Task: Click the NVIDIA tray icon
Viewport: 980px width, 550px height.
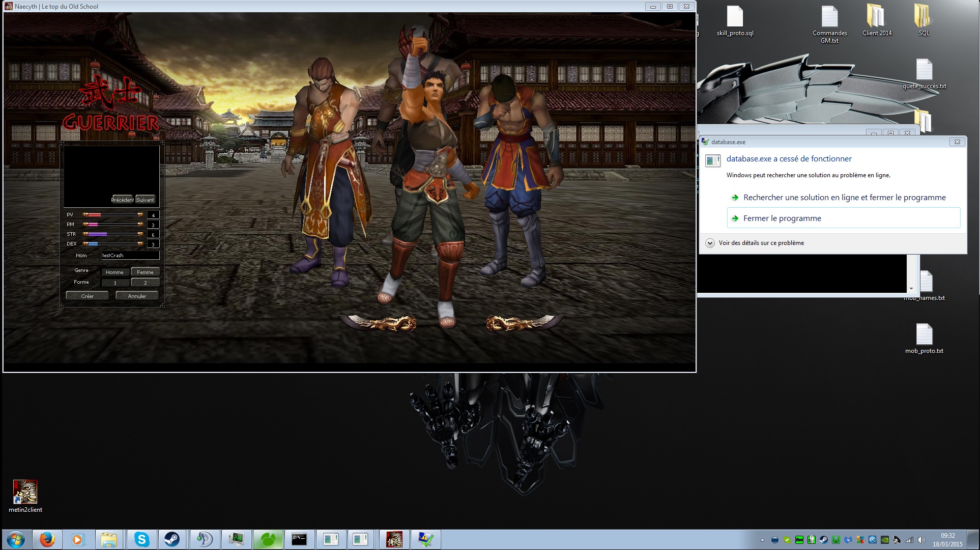Action: click(885, 540)
